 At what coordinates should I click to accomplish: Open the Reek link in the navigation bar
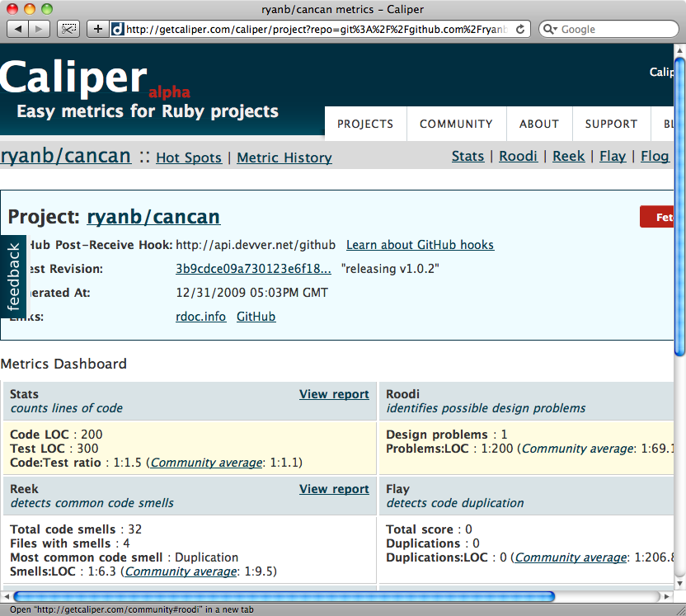pyautogui.click(x=568, y=156)
